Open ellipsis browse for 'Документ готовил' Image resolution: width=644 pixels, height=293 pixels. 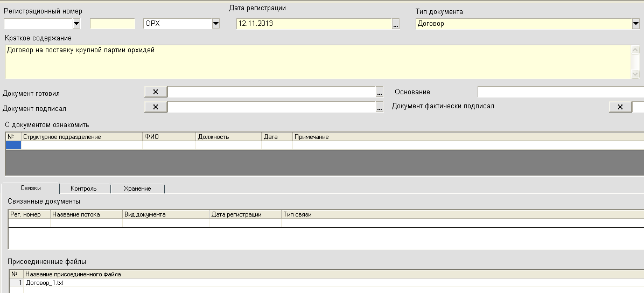(x=380, y=92)
